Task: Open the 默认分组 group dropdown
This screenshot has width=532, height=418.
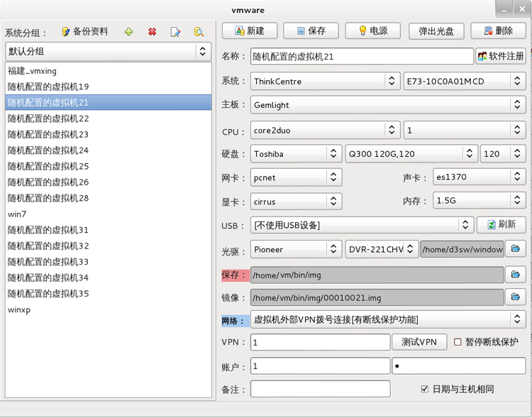Action: click(x=109, y=51)
